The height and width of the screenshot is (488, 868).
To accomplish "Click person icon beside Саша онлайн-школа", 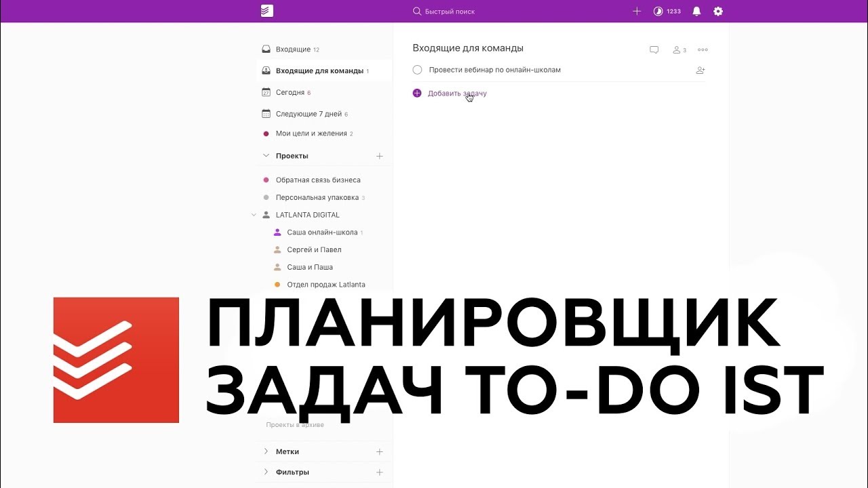I will (x=277, y=232).
